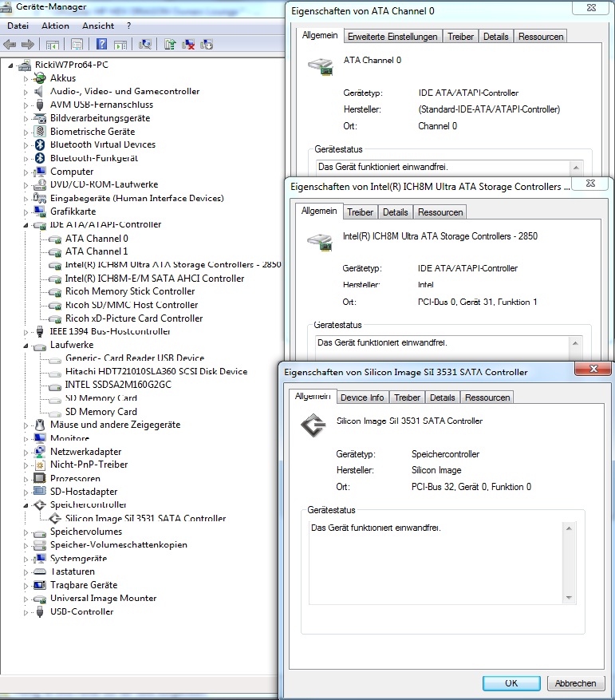Click scrollbar arrow in ATA Channel 0 Gerätestatus
Viewport: 615px width, 700px height.
coord(576,168)
